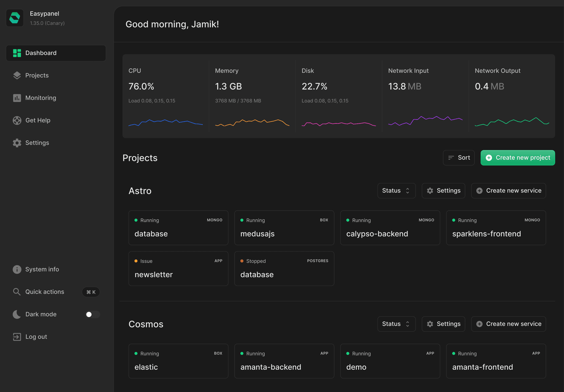Click the Monitoring bar chart icon

17,98
